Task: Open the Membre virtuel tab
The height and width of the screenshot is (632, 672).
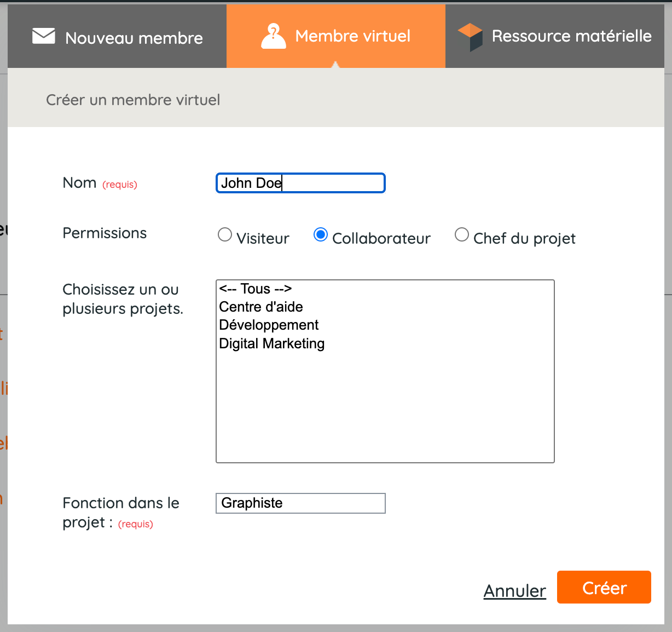Action: [336, 36]
